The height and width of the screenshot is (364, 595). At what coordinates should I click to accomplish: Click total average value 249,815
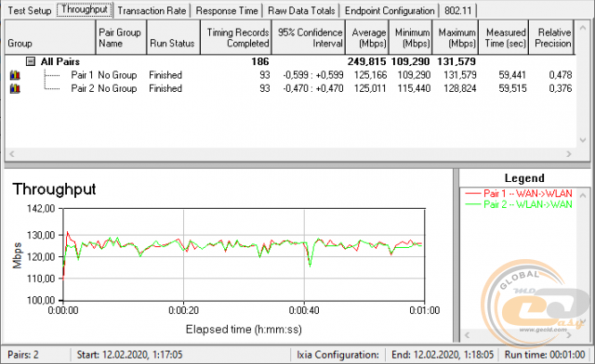(366, 61)
